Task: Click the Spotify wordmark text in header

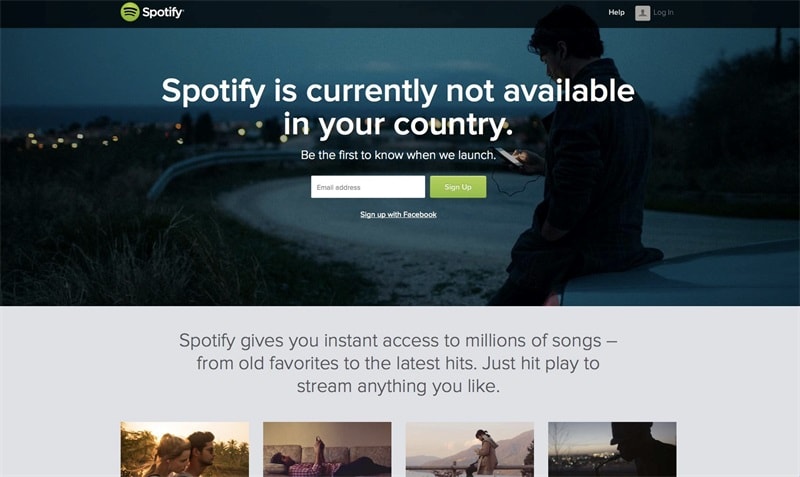Action: (x=163, y=12)
